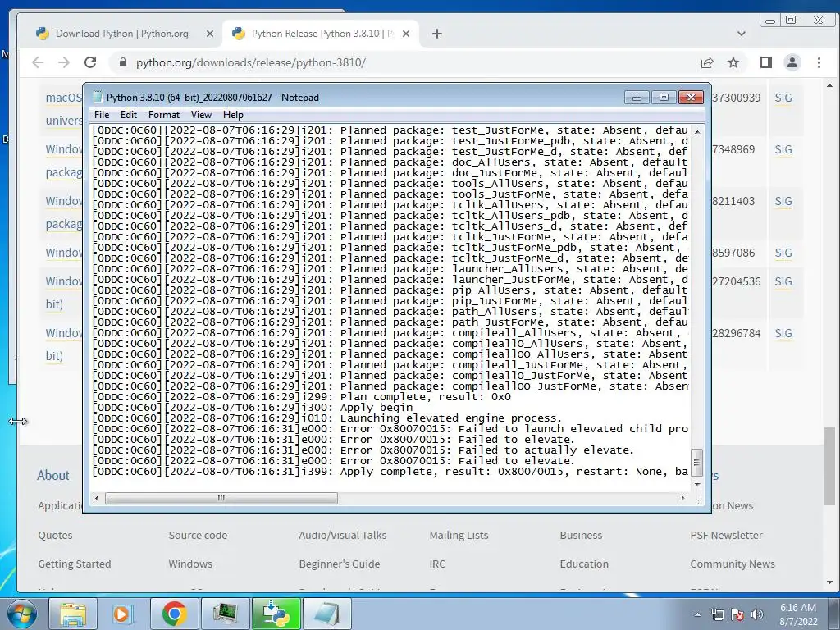Screen dimensions: 840x630
Task: Click 'Launching elevated engine process.' line
Action: click(327, 418)
